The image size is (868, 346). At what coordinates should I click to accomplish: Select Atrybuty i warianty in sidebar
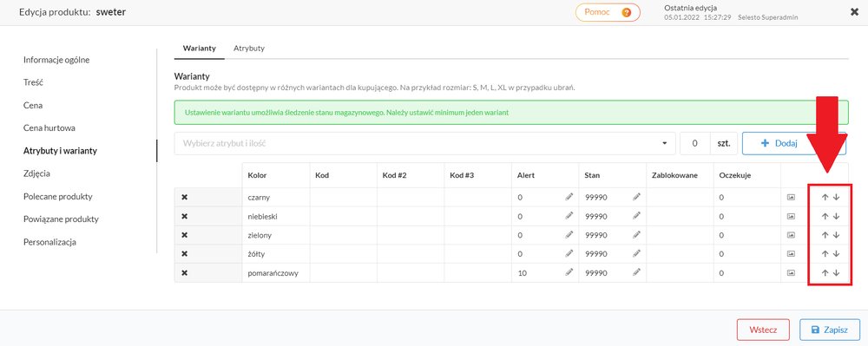click(61, 150)
